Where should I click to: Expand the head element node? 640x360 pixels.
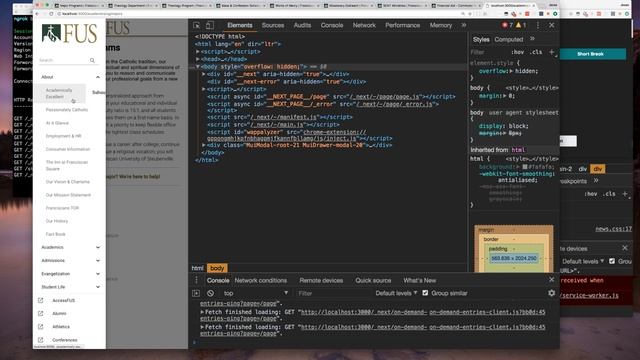click(x=198, y=59)
